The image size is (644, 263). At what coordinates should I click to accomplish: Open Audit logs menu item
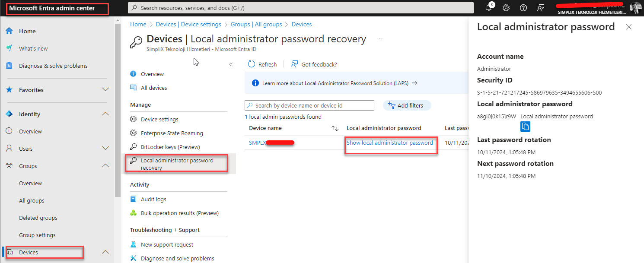click(153, 199)
